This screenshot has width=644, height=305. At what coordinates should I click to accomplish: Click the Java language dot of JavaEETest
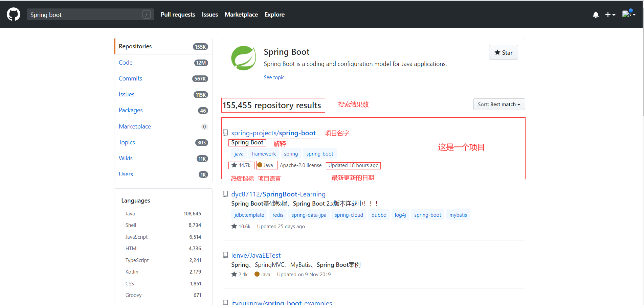(257, 274)
